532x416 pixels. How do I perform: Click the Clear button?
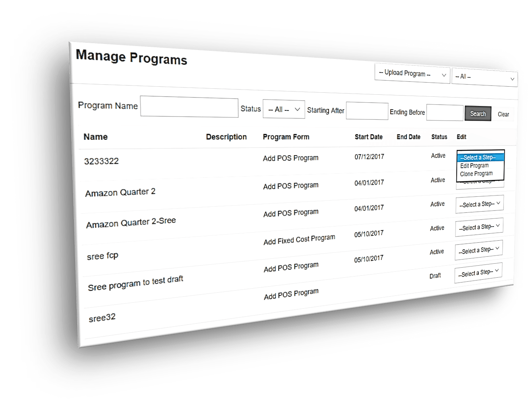click(503, 114)
